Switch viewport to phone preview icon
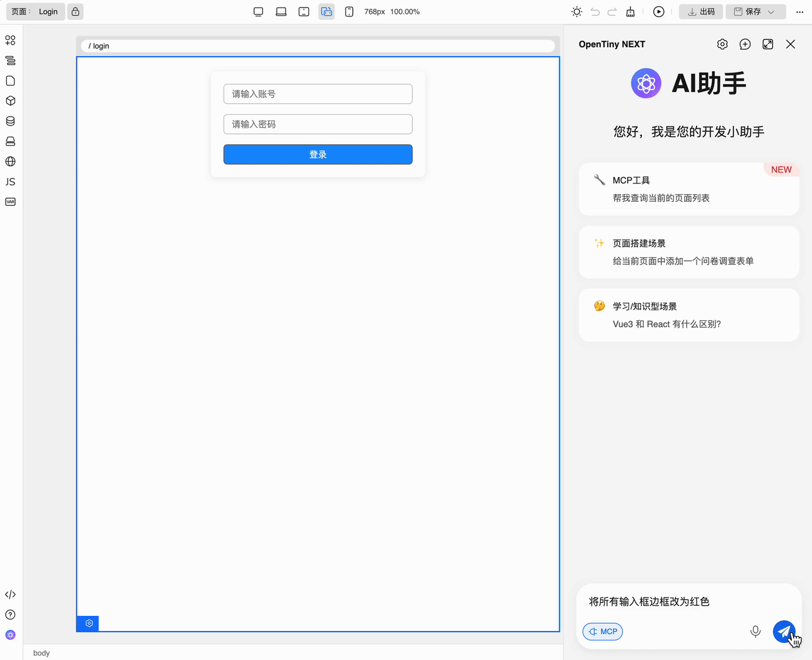 (349, 11)
